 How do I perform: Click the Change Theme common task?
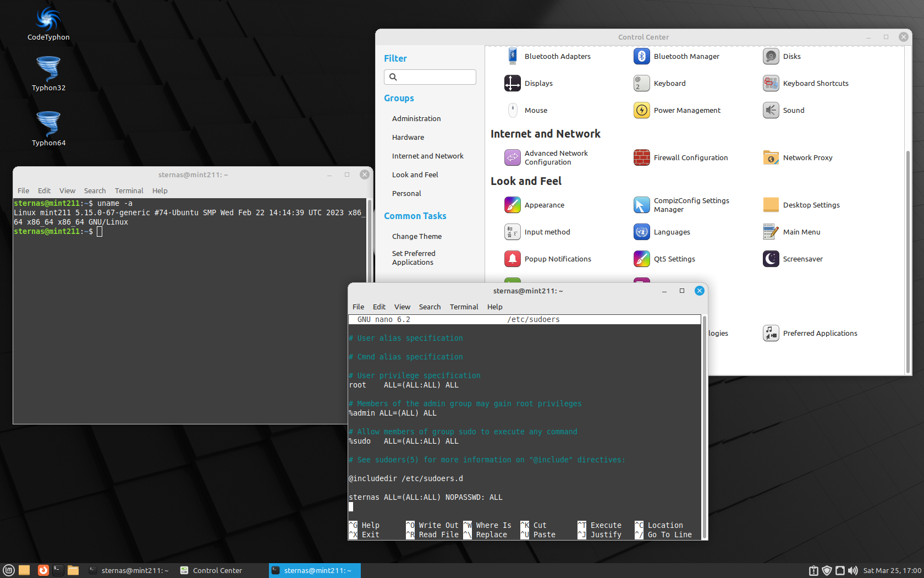416,236
